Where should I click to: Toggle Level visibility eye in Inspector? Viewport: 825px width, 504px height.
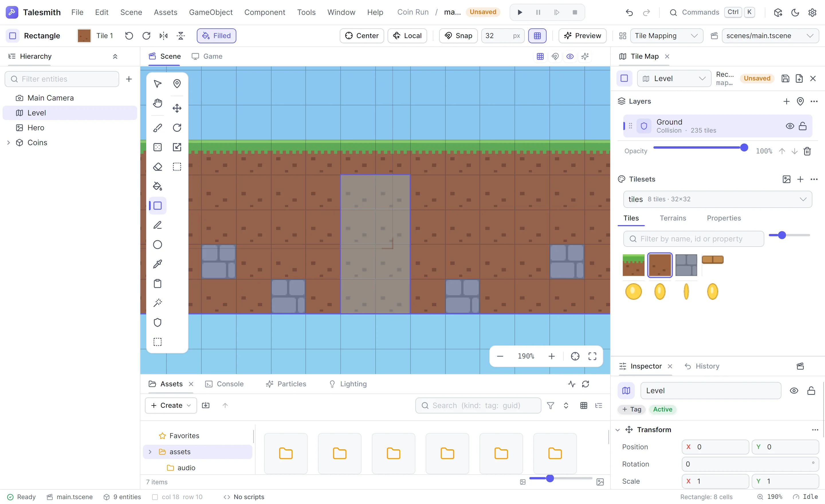pos(793,391)
